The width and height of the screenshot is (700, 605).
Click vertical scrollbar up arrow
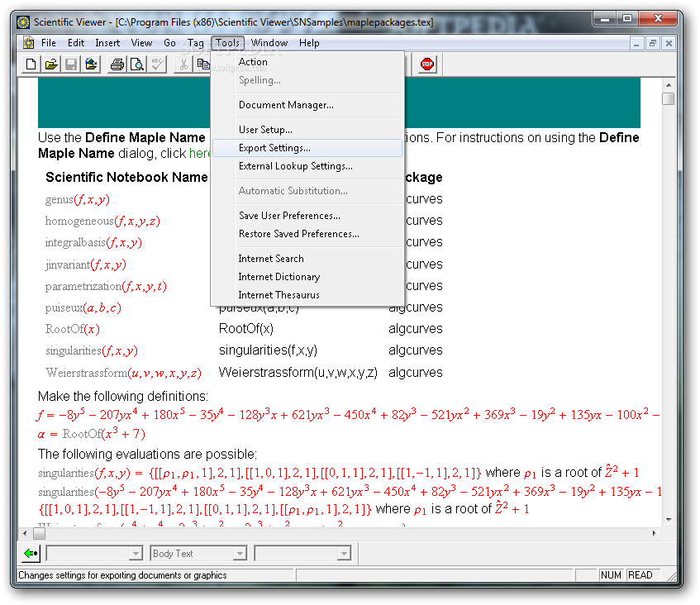click(669, 84)
